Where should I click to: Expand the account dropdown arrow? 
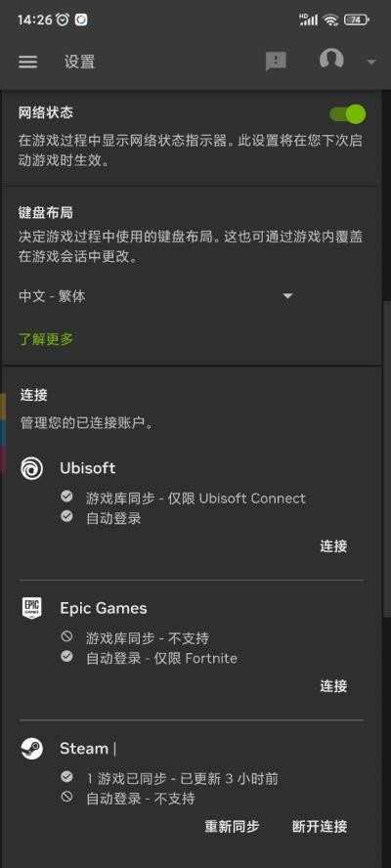[371, 62]
